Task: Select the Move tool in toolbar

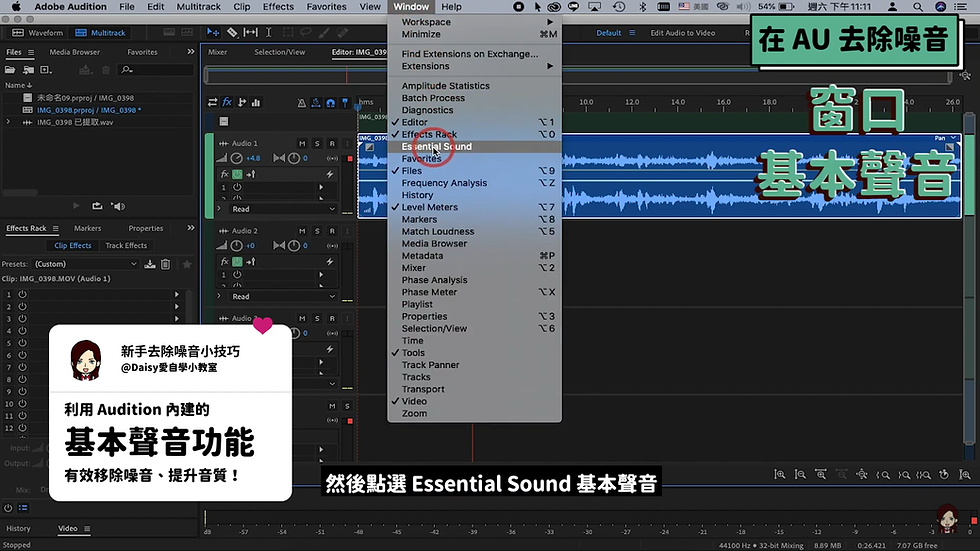Action: pos(212,32)
